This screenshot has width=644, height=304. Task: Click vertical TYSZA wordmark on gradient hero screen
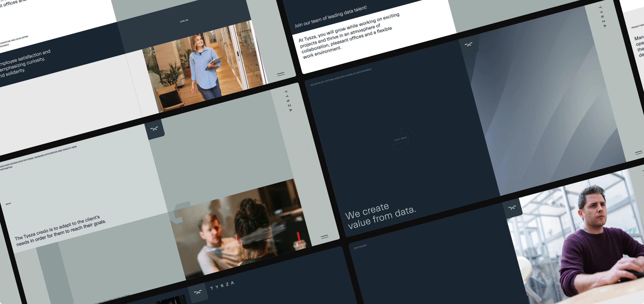pyautogui.click(x=602, y=17)
